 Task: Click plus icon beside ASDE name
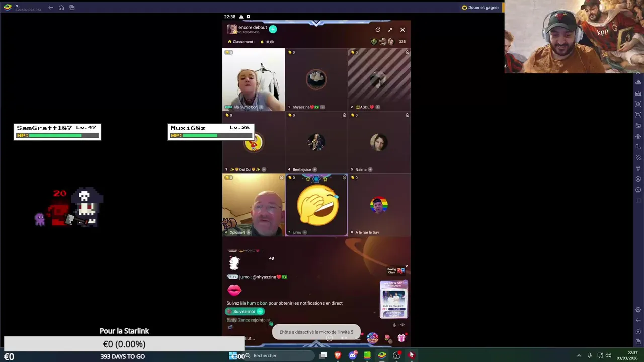[378, 107]
